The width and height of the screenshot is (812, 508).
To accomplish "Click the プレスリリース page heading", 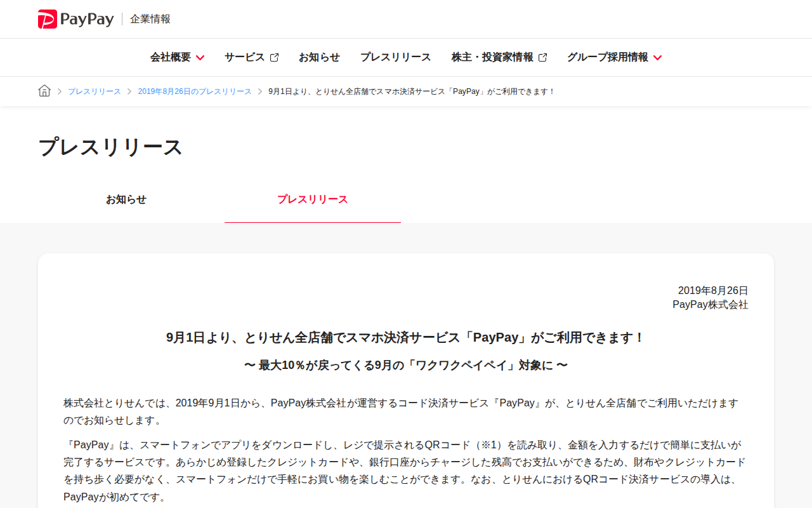I will tap(110, 147).
